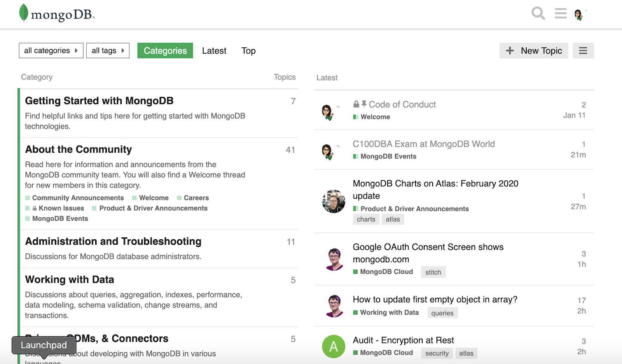Open How to update first empty object topic
Screen dimensions: 622x364
[x=435, y=300]
